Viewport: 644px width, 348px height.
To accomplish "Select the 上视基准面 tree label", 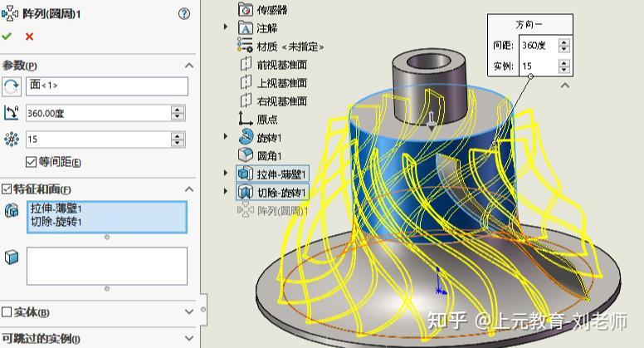I will pyautogui.click(x=282, y=82).
